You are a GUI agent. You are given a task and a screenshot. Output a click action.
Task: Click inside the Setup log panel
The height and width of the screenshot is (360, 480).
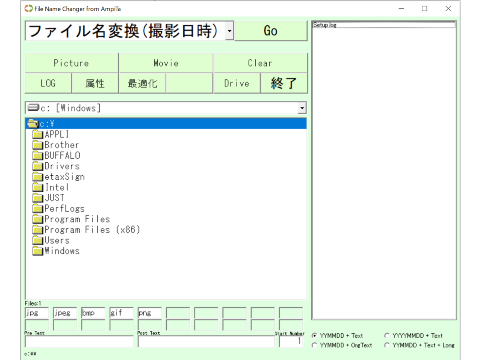click(384, 171)
